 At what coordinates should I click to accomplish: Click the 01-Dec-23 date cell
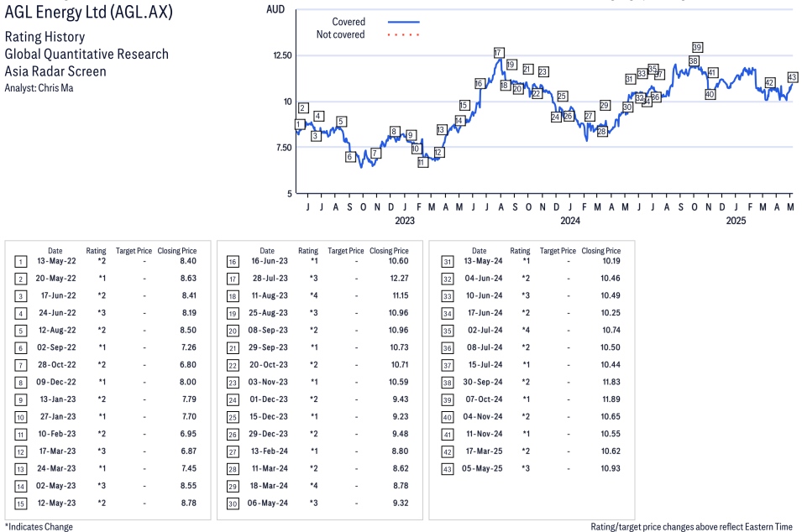click(269, 399)
